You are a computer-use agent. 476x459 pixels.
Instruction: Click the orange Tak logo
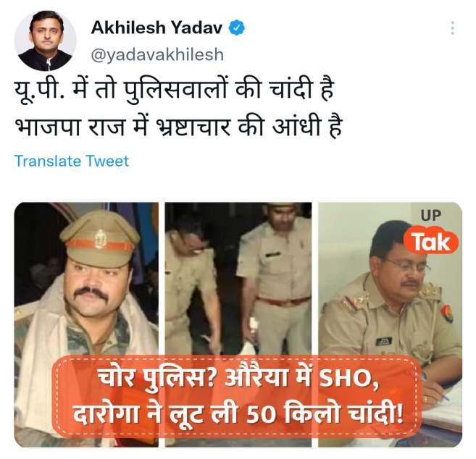coord(431,241)
